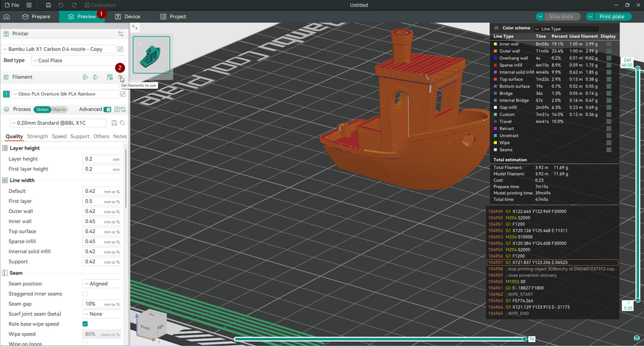Open the Seam position Aligned dropdown
Image resolution: width=644 pixels, height=347 pixels.
(x=102, y=284)
